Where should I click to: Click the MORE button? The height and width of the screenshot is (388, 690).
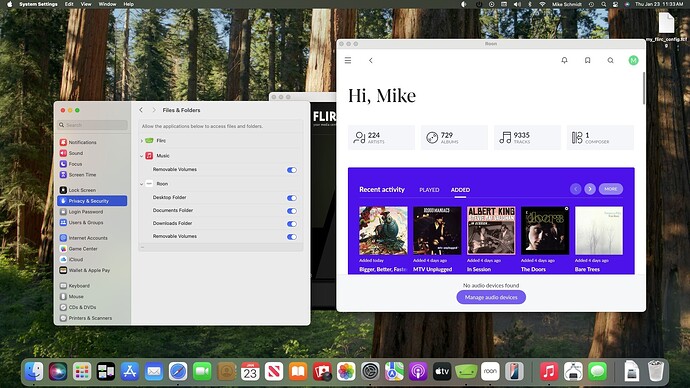611,189
